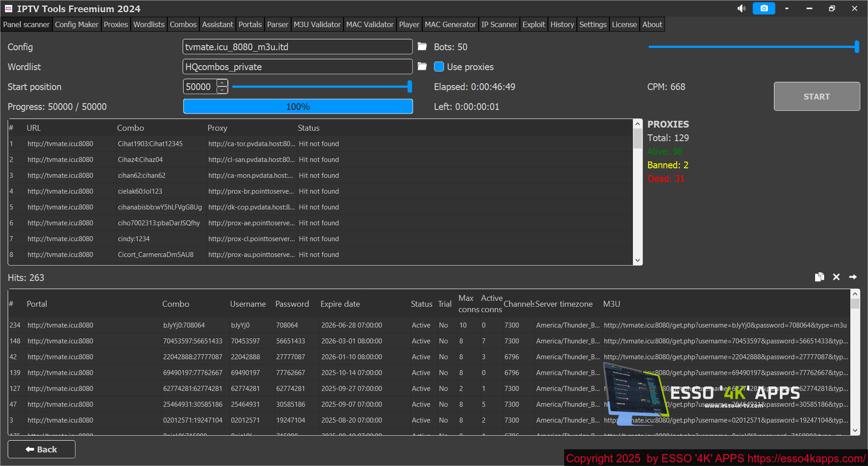Click the Config file input field
Viewport: 868px width, 466px height.
(297, 47)
